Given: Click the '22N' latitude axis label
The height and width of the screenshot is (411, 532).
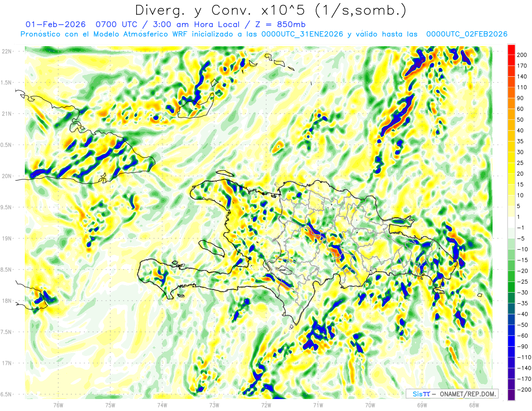Looking at the screenshot, I should (x=7, y=51).
